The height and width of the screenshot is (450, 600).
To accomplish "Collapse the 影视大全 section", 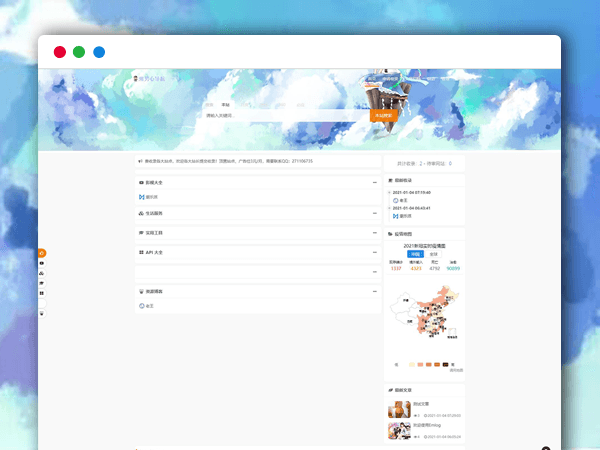I will pyautogui.click(x=375, y=183).
